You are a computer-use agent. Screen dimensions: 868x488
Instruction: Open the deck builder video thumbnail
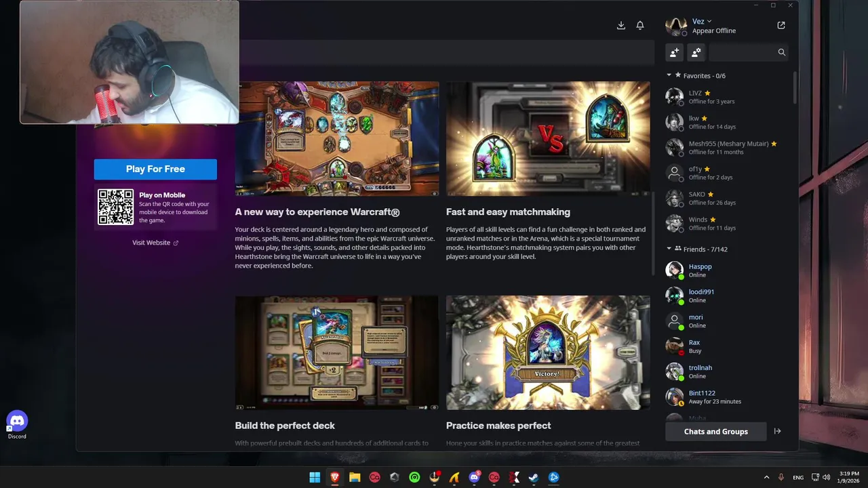(337, 352)
